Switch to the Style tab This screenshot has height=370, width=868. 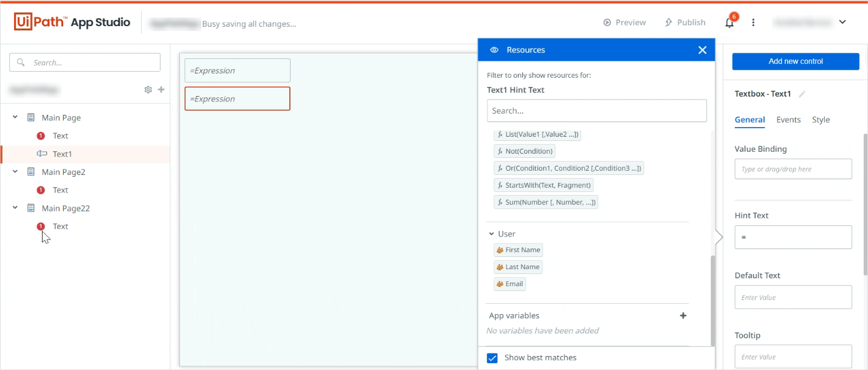tap(821, 120)
